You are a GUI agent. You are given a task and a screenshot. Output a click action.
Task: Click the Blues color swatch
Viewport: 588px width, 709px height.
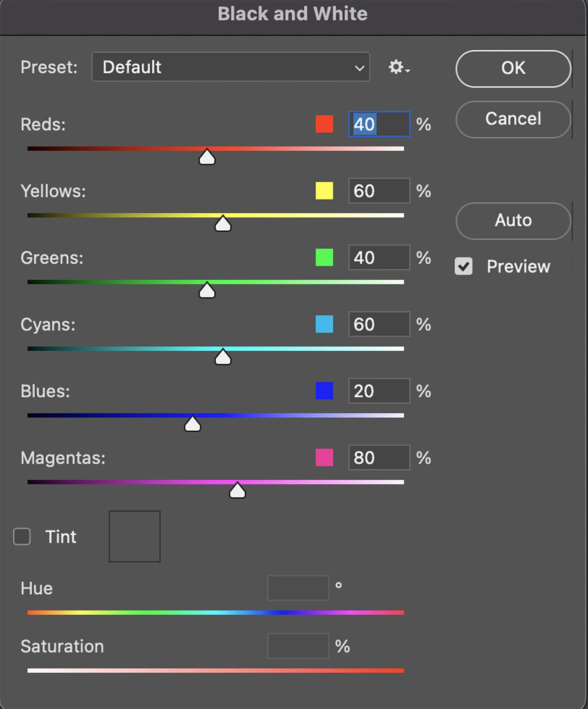[x=324, y=391]
